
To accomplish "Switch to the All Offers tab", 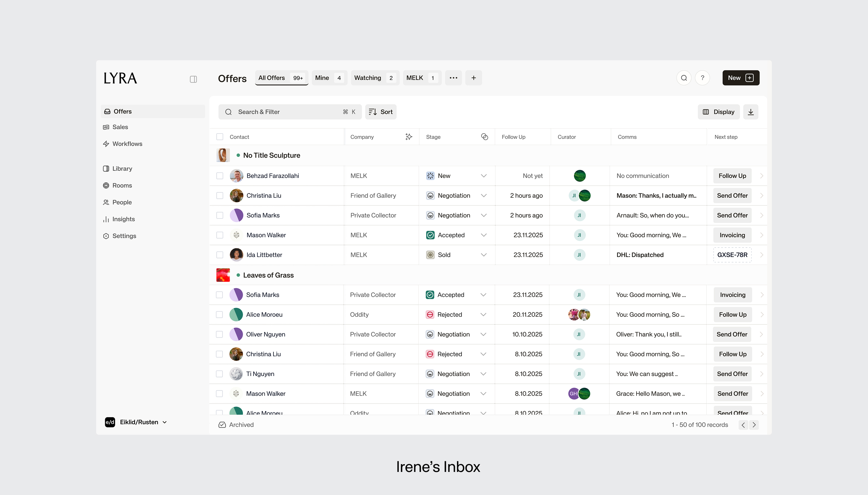I will pyautogui.click(x=281, y=78).
